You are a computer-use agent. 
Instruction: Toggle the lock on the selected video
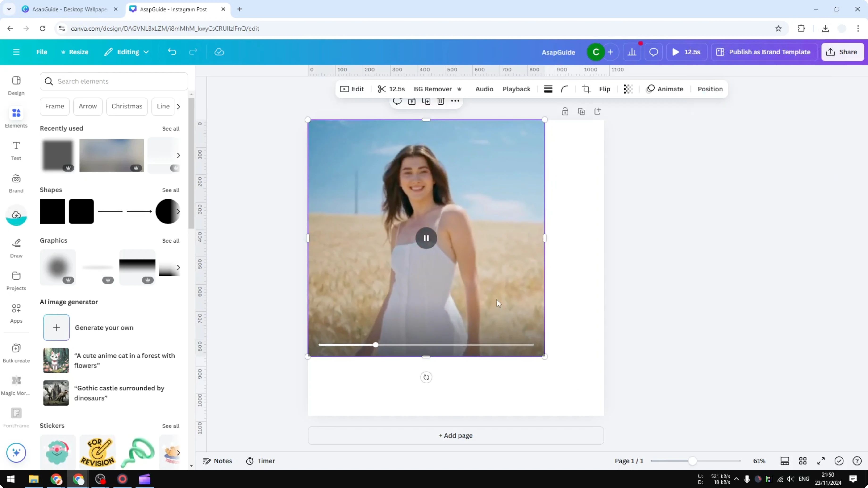[565, 111]
